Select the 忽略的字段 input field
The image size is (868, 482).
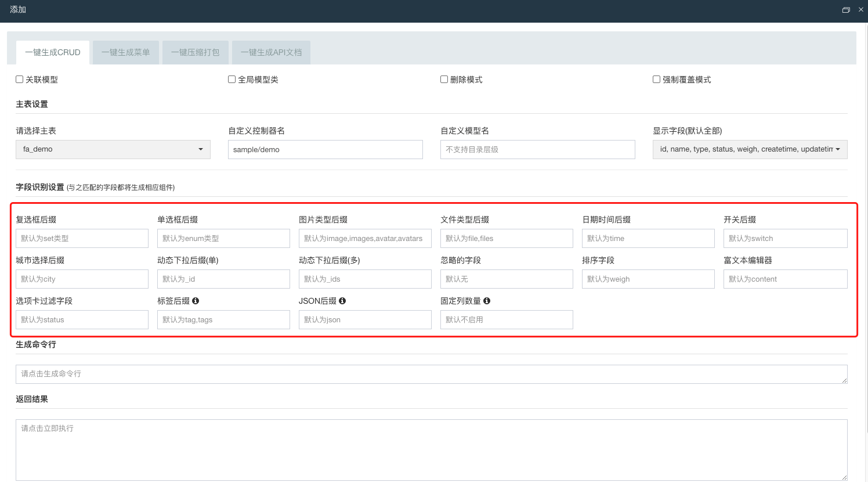pos(507,279)
